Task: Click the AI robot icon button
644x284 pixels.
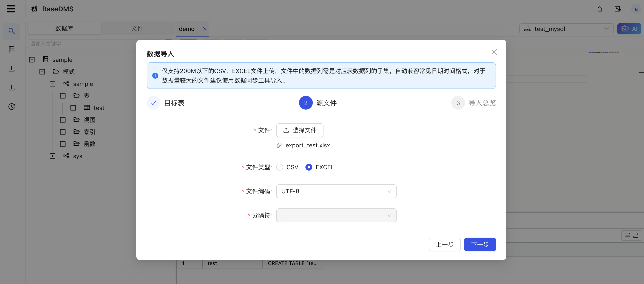Action: [x=629, y=29]
